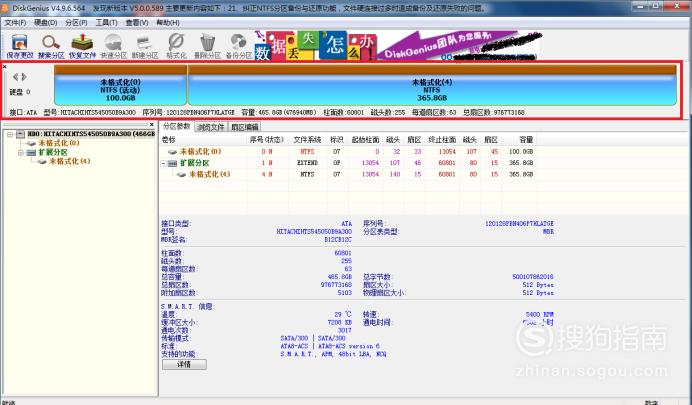Open the 查看(V) menu
The image size is (692, 405).
point(137,22)
